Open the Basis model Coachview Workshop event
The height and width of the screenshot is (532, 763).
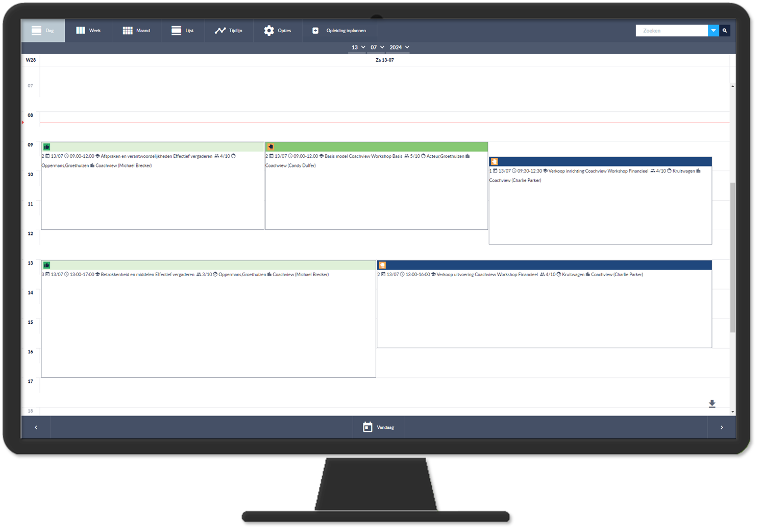click(x=376, y=186)
